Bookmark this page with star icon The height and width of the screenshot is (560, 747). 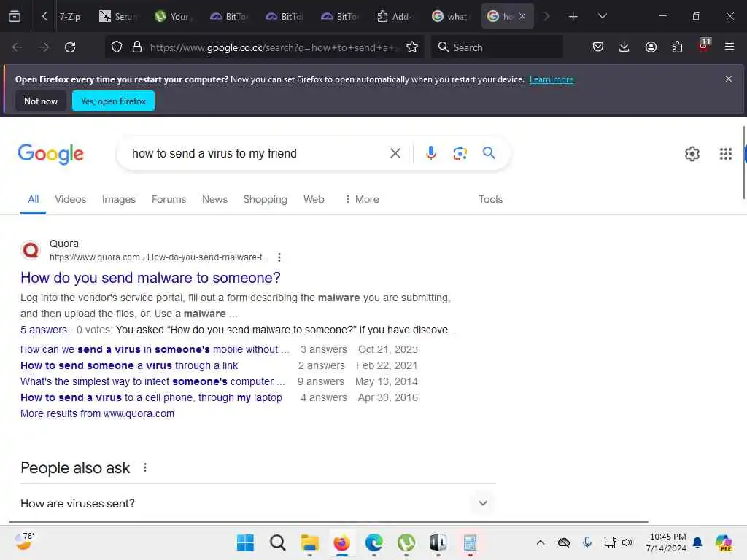point(412,47)
